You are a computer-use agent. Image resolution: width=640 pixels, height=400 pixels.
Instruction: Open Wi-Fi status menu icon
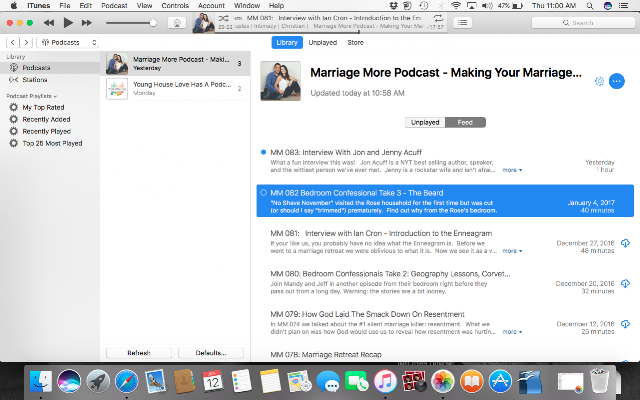coord(456,6)
